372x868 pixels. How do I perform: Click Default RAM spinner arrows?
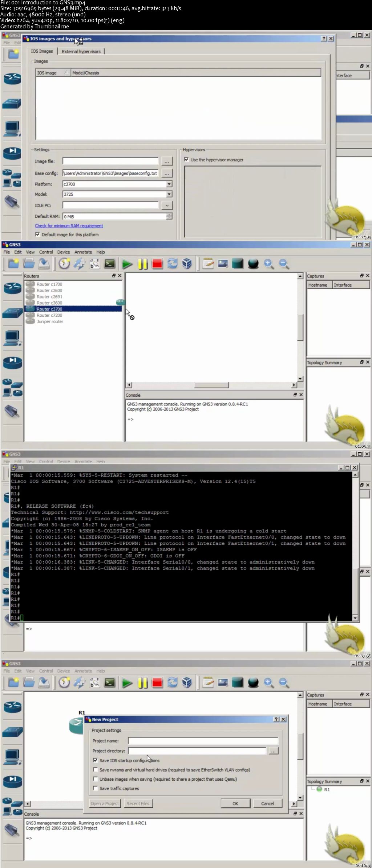pos(169,216)
